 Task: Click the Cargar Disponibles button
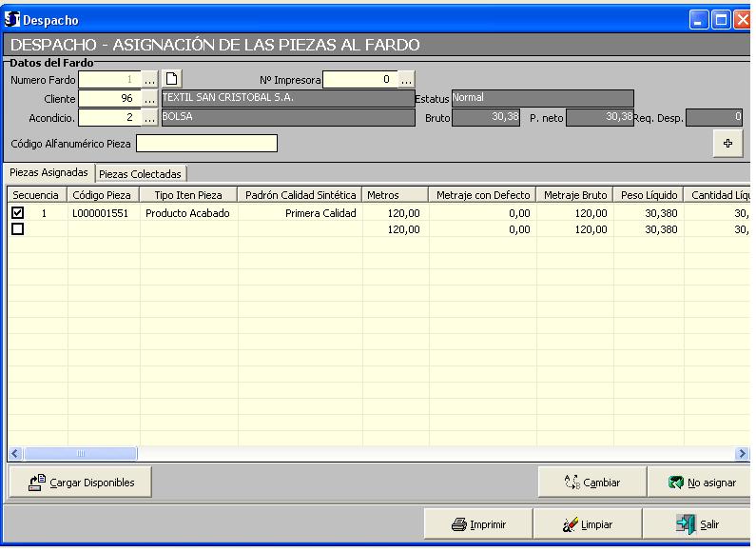tap(81, 483)
